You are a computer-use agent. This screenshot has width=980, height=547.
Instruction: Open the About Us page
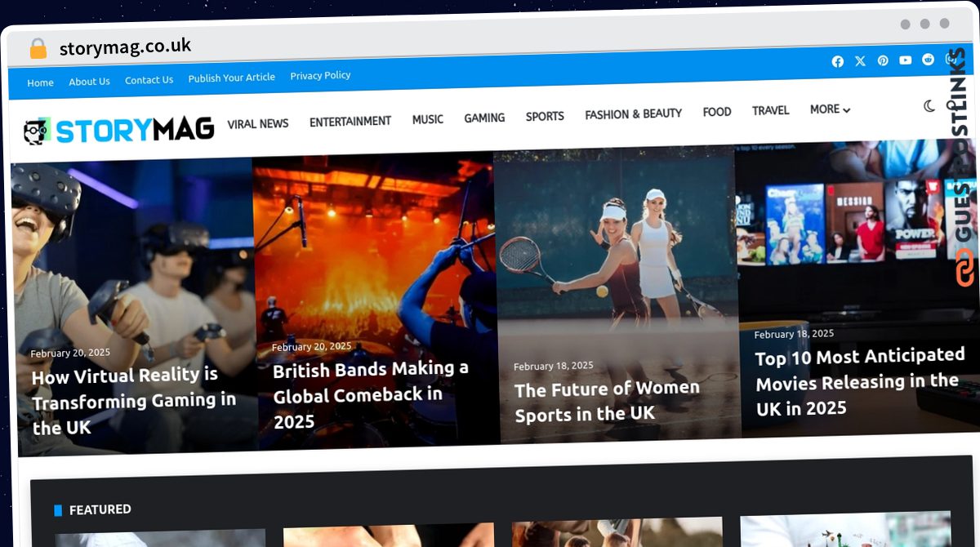[89, 82]
